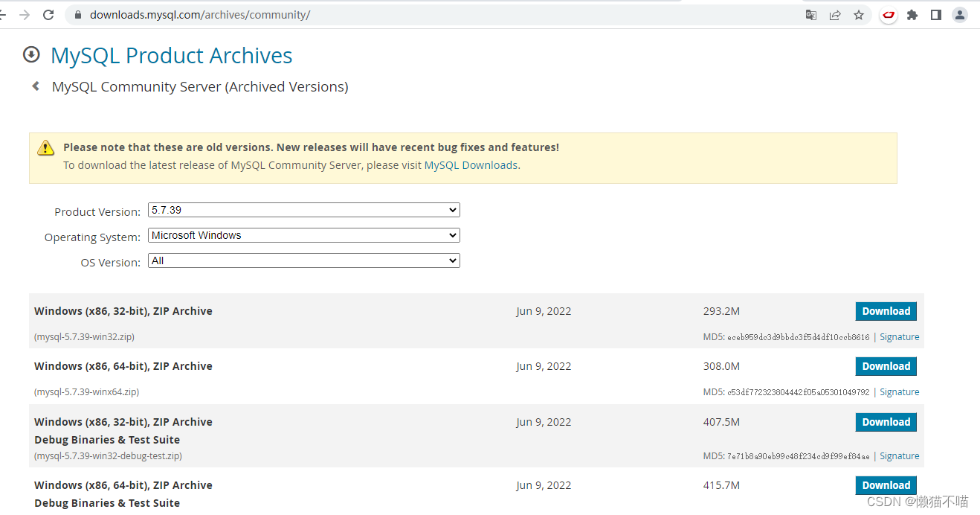Click the red extension icon

point(888,15)
